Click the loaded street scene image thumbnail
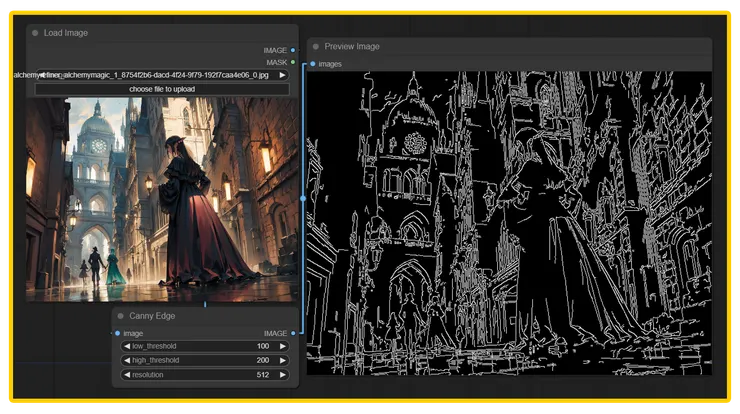 (162, 199)
